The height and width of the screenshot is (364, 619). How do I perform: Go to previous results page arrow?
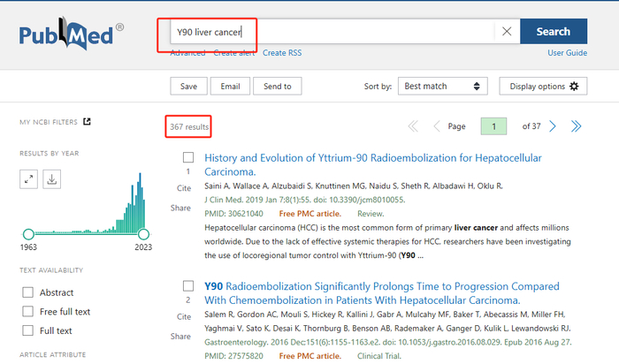437,126
